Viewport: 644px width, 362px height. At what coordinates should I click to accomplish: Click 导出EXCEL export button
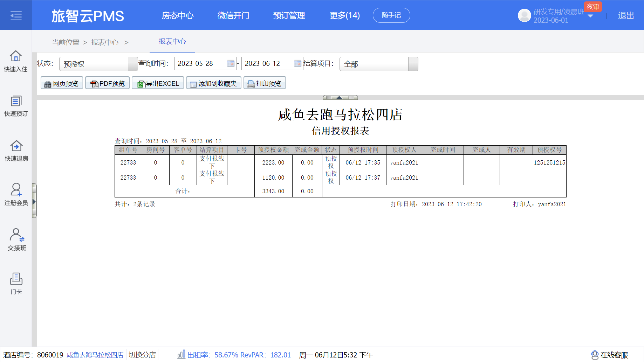(158, 83)
